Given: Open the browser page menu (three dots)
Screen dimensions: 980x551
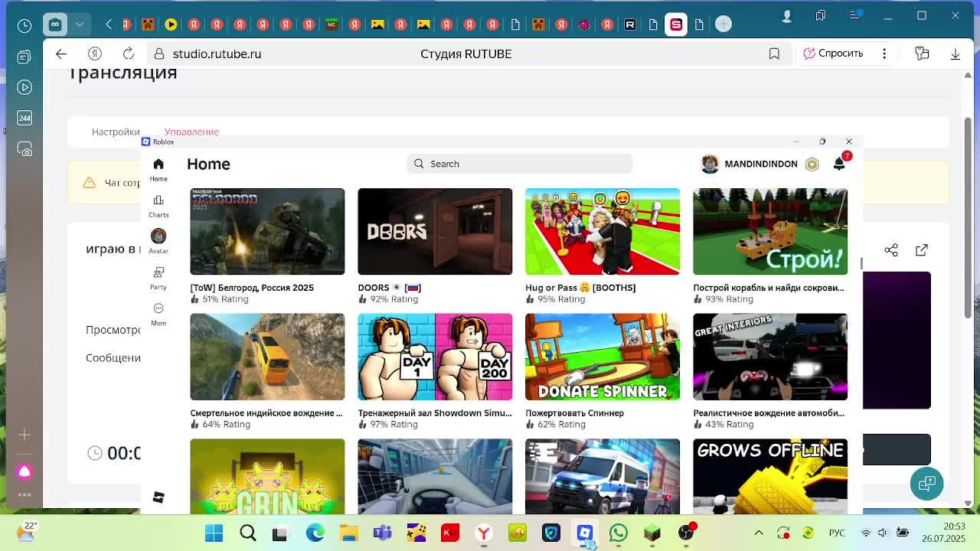Looking at the screenshot, I should pos(884,54).
